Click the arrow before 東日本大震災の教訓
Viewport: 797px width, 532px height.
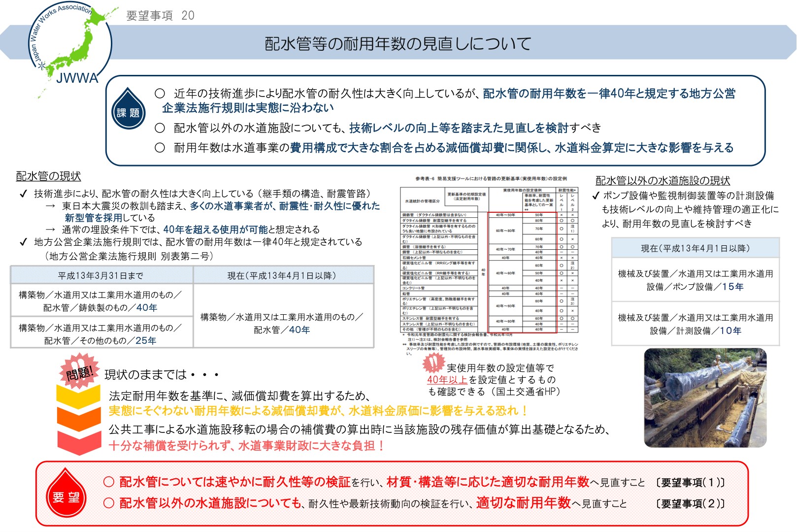coord(50,206)
